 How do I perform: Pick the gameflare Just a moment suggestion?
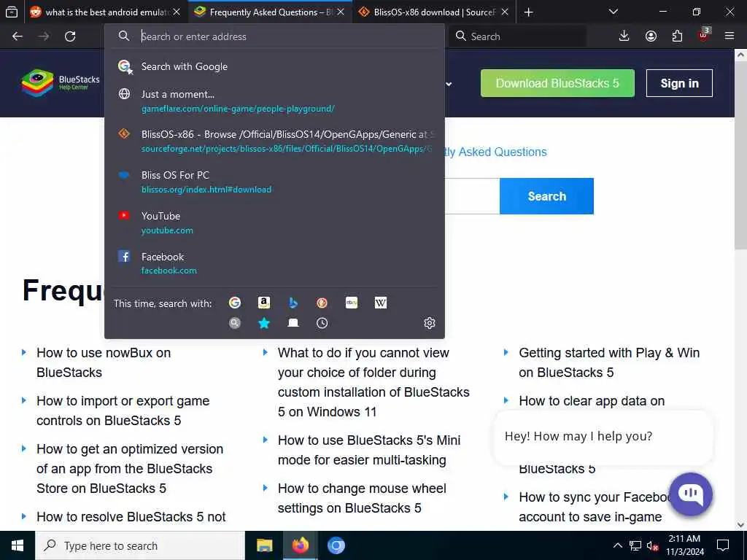(x=274, y=101)
